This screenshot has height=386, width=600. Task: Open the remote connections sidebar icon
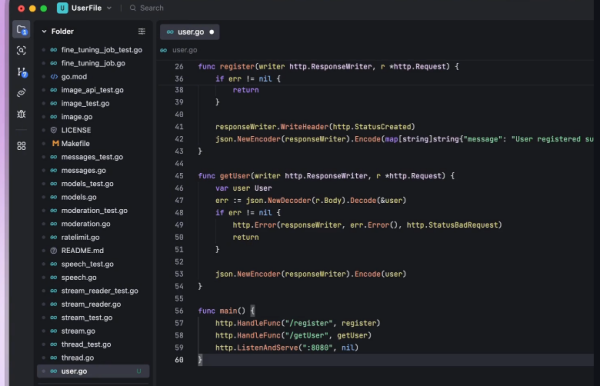21,93
